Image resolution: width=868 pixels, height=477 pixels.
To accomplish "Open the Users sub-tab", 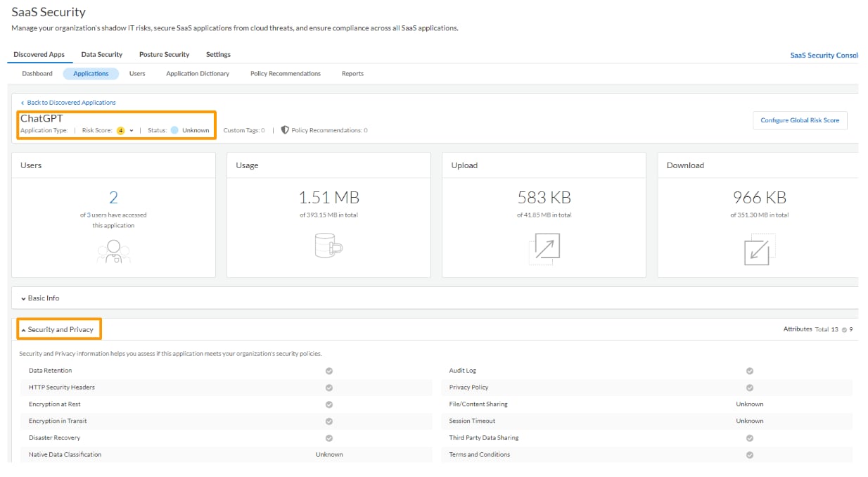I will click(137, 73).
